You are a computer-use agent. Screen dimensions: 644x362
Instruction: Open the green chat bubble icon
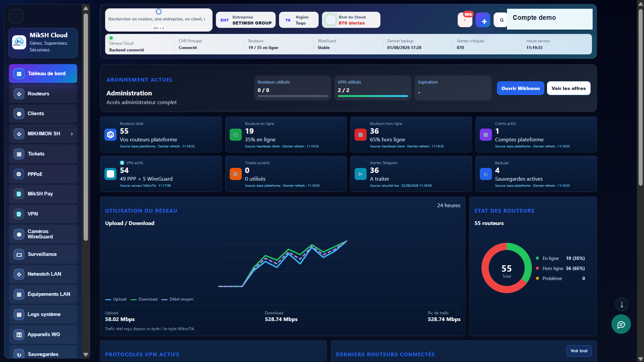(x=621, y=324)
